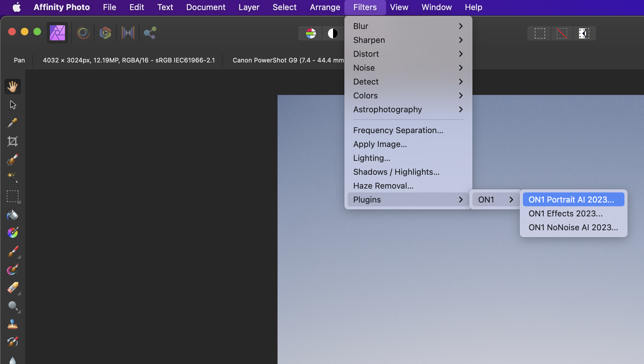Screen dimensions: 644x364
Task: Open the Text menu
Action: pos(165,7)
